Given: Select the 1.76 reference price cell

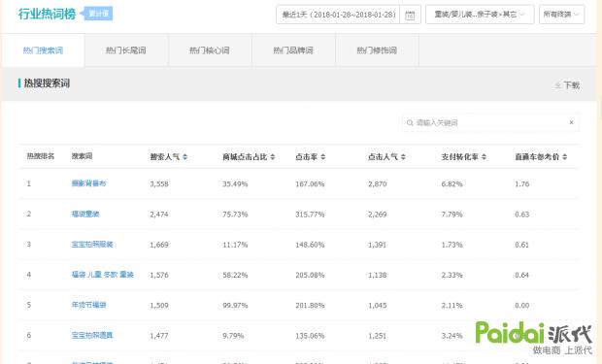Looking at the screenshot, I should (x=522, y=183).
